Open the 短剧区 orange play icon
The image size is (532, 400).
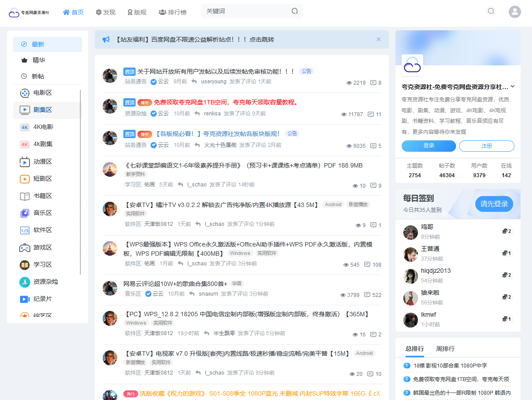[x=25, y=179]
